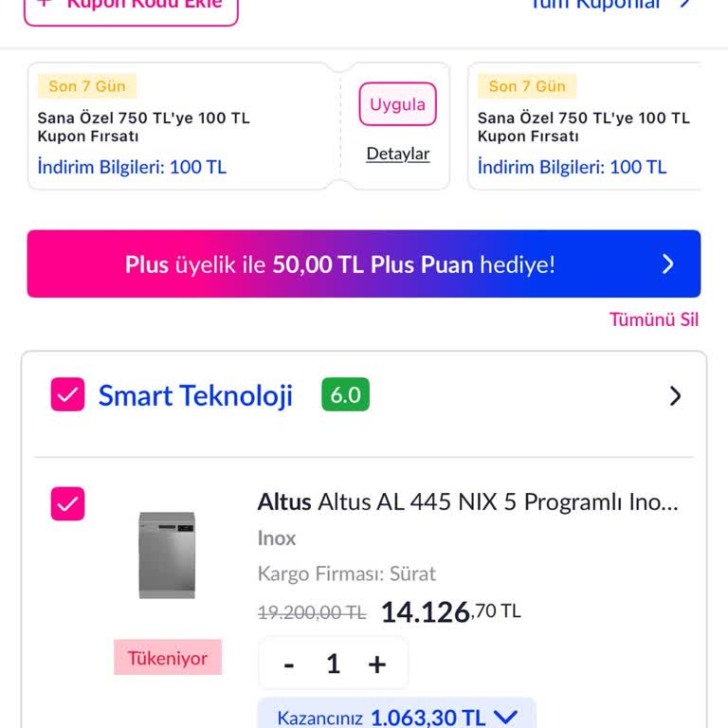The height and width of the screenshot is (728, 728).
Task: Open the Altus dishwasher product image
Action: [x=167, y=555]
